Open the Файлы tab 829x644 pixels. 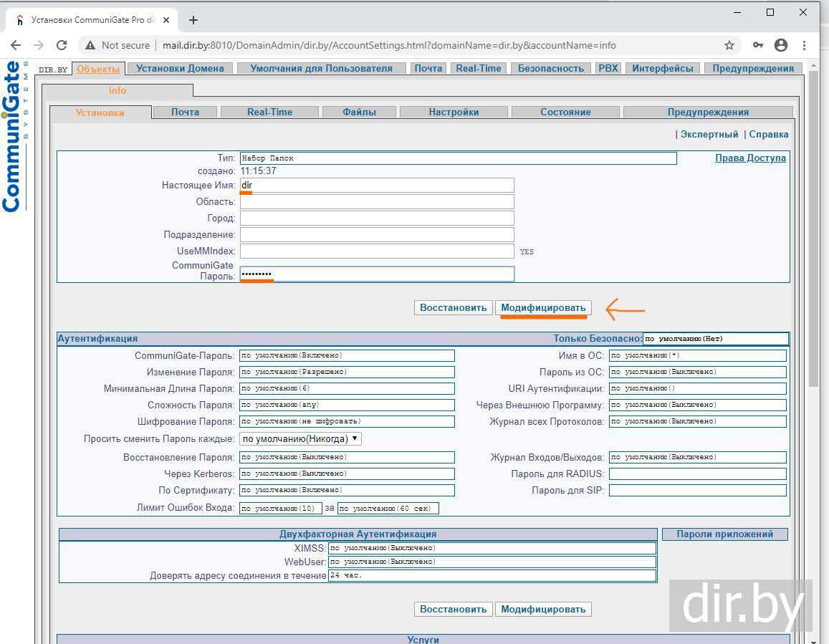pyautogui.click(x=359, y=112)
